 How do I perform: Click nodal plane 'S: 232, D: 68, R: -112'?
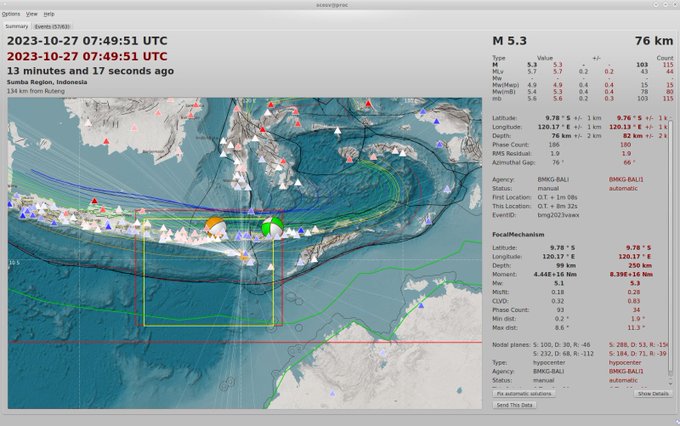(x=563, y=354)
